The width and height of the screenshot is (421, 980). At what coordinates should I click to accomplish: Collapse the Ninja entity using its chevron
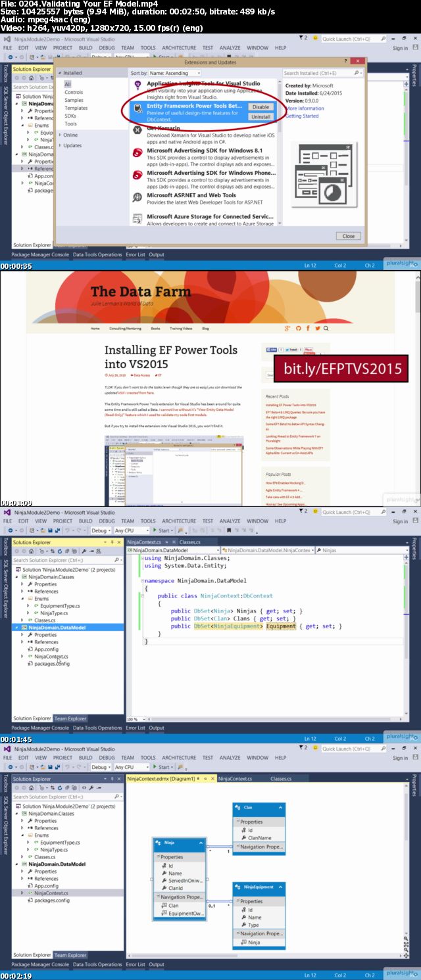pyautogui.click(x=200, y=843)
